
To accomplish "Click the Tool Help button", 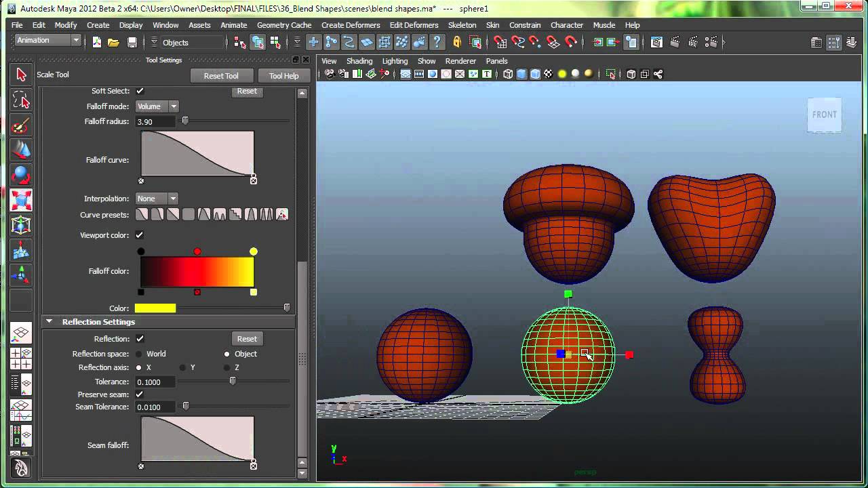I will (283, 76).
